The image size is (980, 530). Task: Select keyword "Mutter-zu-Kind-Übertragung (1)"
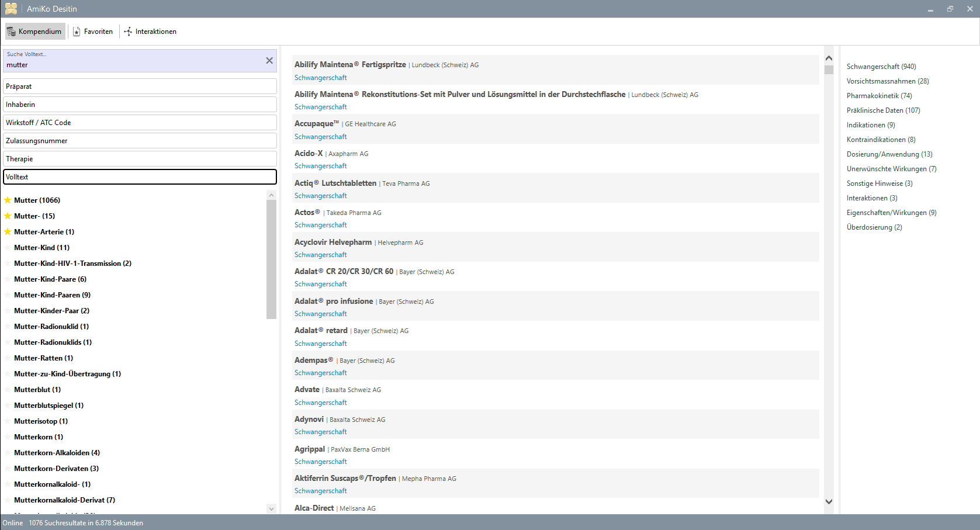tap(67, 373)
